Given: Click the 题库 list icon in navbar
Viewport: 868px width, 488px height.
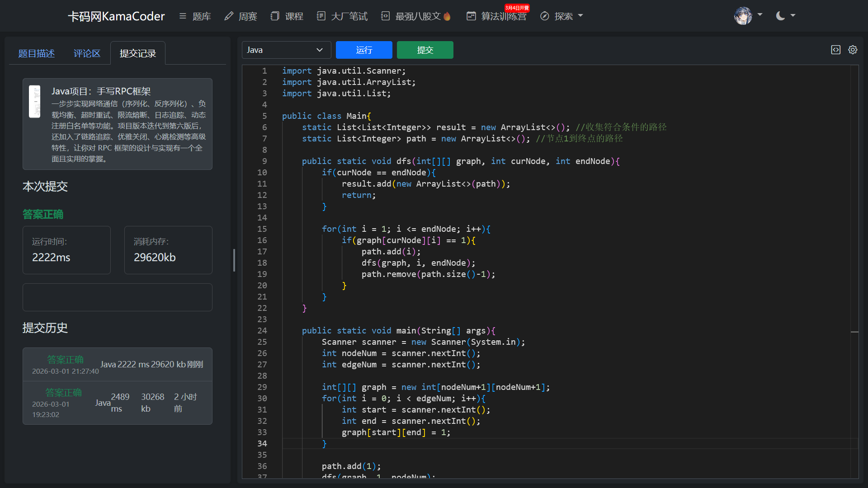Looking at the screenshot, I should pos(183,16).
